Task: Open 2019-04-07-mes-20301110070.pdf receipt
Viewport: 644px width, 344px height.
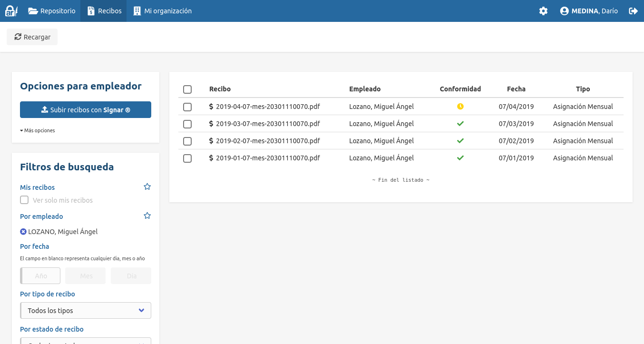Action: coord(268,107)
